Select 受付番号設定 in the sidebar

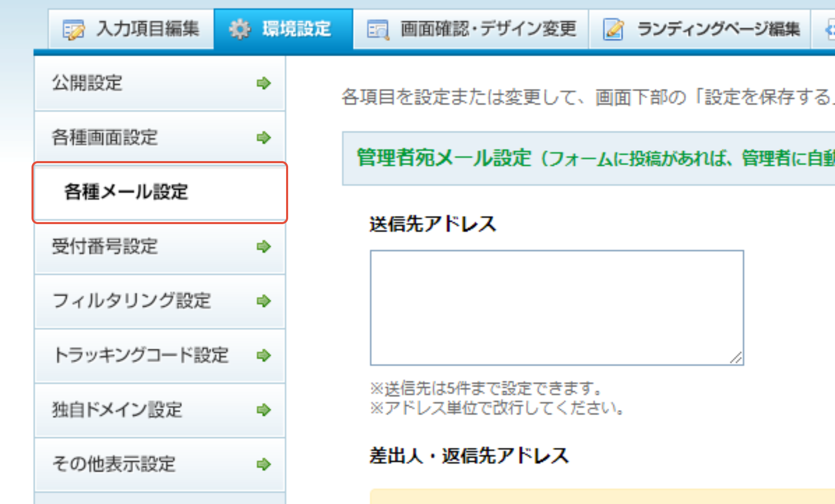pyautogui.click(x=160, y=246)
